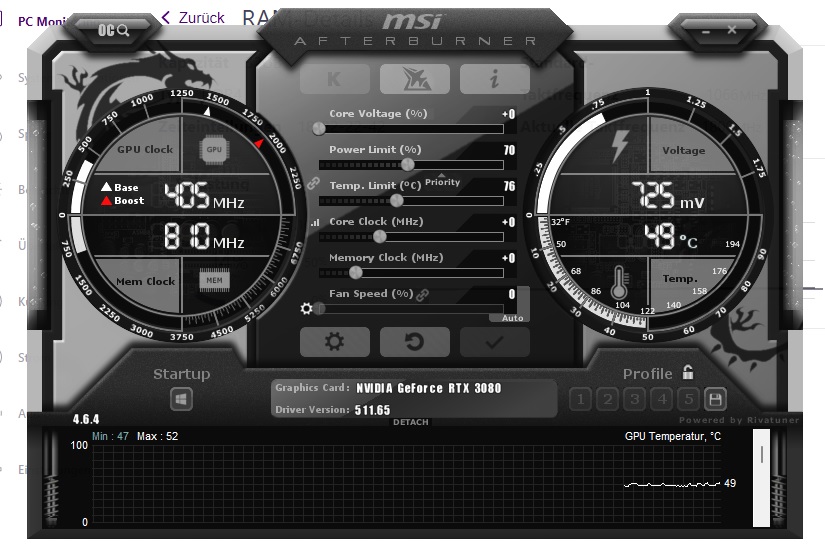
Task: Click the Kombustor K button
Action: pos(335,79)
